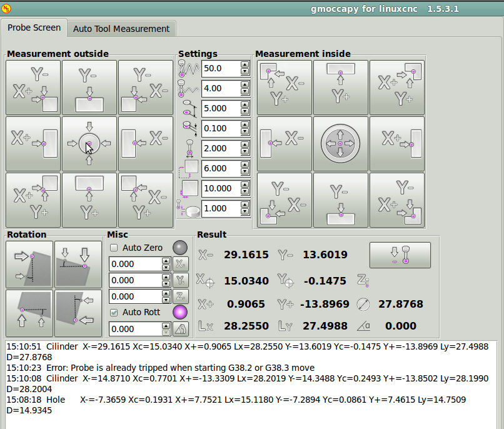
Task: Set Z offset with the Z button
Action: click(181, 296)
